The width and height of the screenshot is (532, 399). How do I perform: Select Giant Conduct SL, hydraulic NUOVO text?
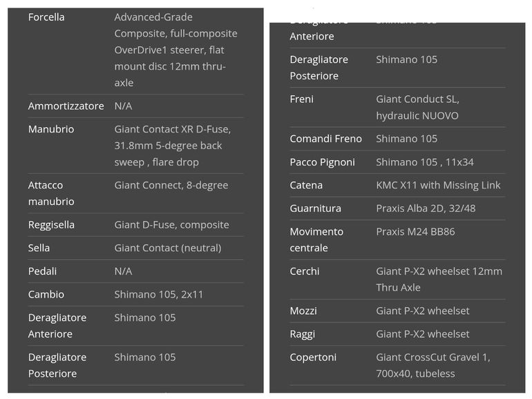(x=417, y=108)
